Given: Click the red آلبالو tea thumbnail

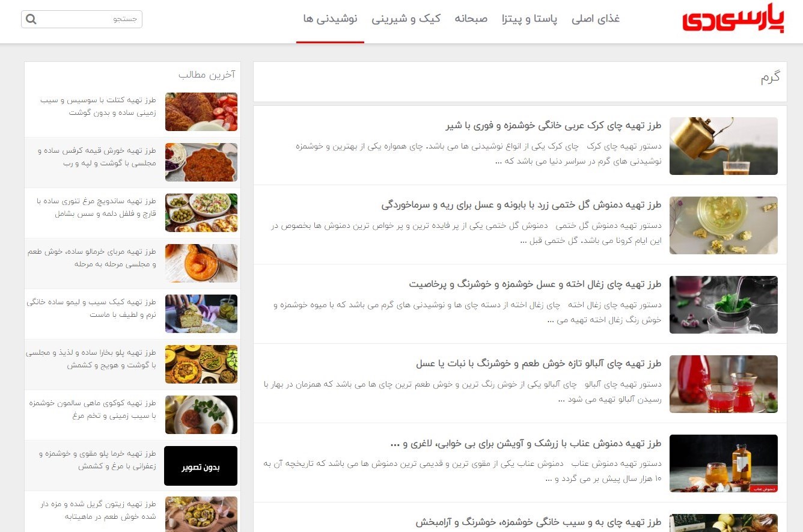Looking at the screenshot, I should tap(724, 384).
